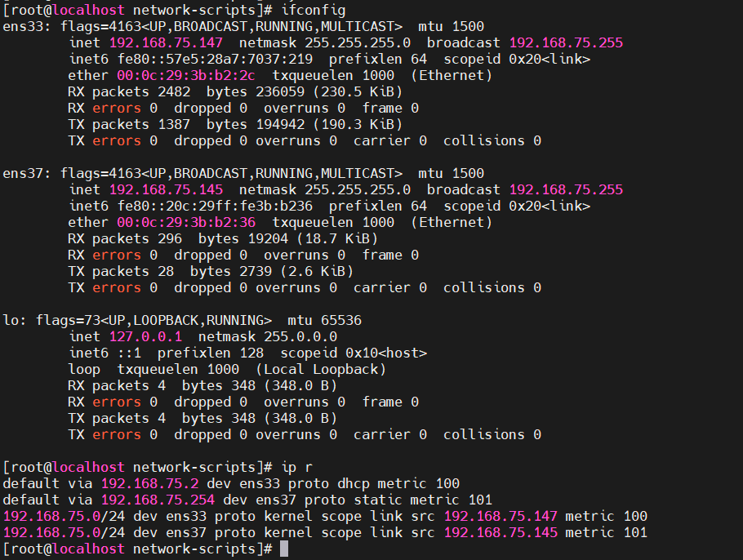Click 'bytes 236059 (230.5 KiB)' on ens33

pyautogui.click(x=305, y=91)
